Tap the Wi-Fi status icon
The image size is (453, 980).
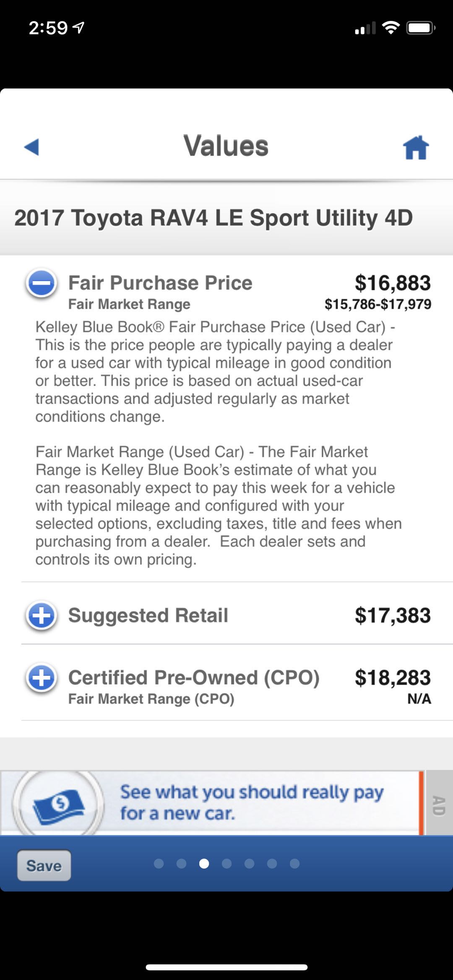point(391,28)
